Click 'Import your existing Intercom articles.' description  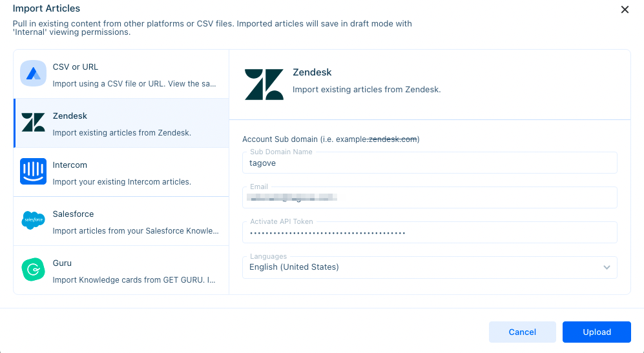122,182
